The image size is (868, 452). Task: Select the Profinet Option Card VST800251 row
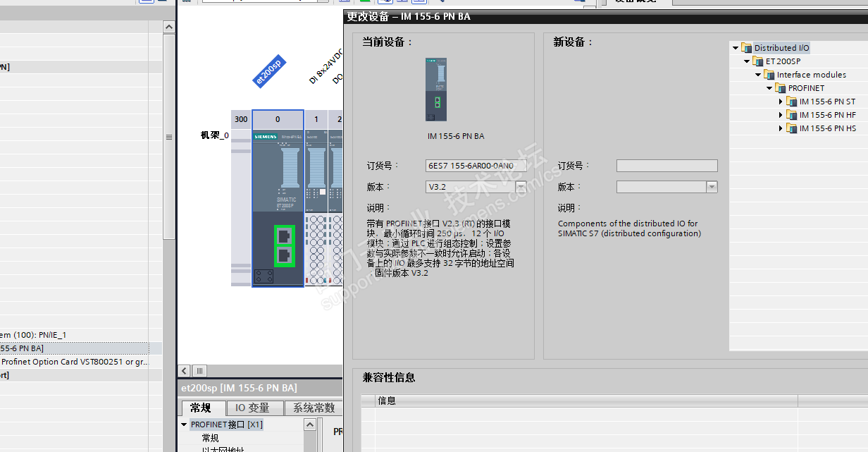pos(74,362)
